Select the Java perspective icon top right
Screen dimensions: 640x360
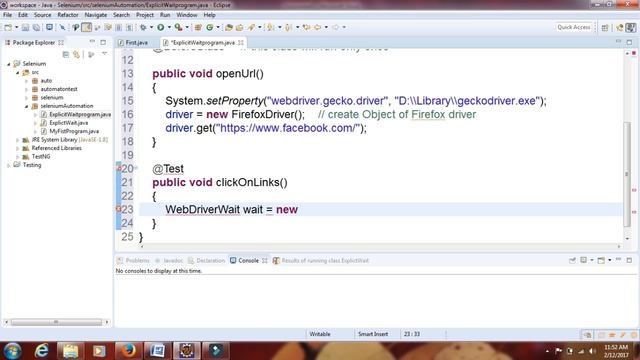tap(631, 27)
